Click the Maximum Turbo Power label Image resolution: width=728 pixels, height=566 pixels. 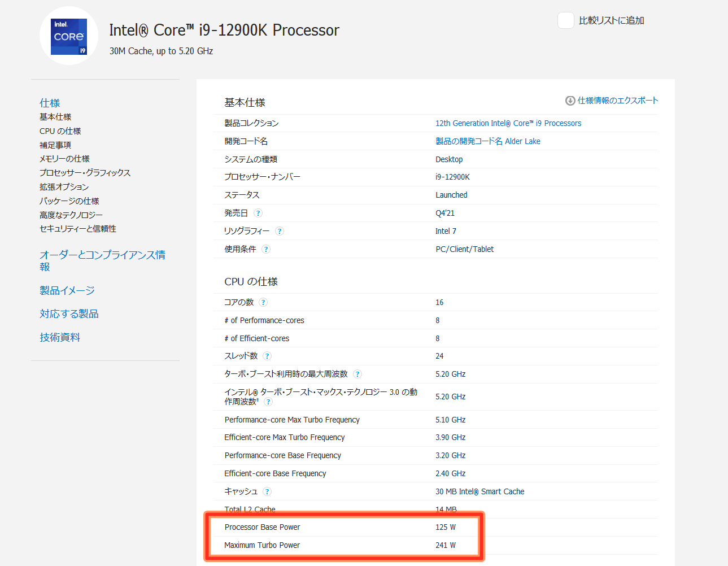click(x=262, y=545)
